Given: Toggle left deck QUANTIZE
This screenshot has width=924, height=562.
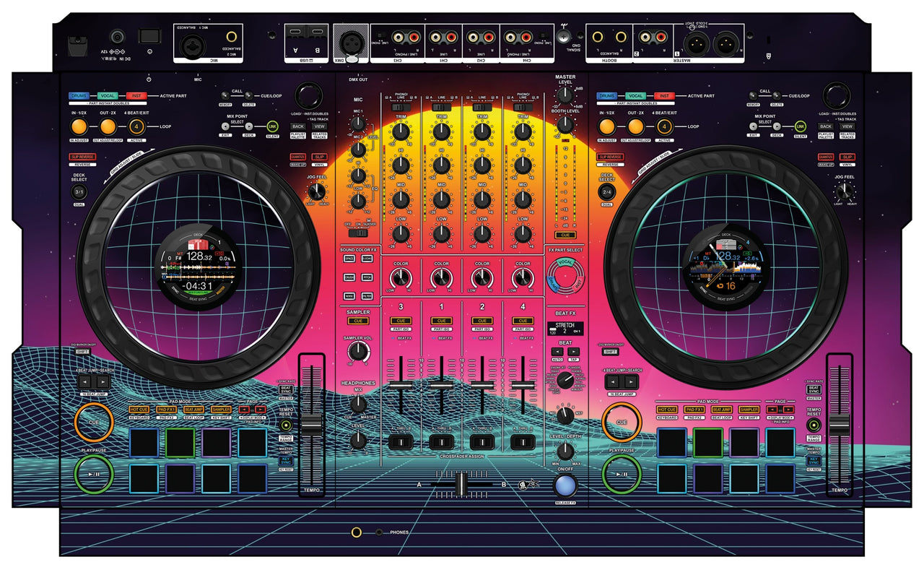Looking at the screenshot, I should click(297, 157).
